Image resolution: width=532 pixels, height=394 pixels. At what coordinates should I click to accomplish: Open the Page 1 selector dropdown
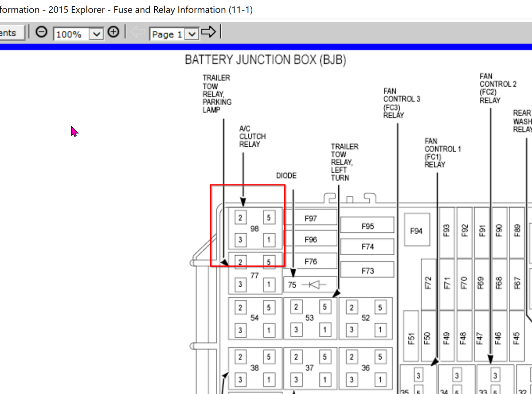pyautogui.click(x=192, y=34)
